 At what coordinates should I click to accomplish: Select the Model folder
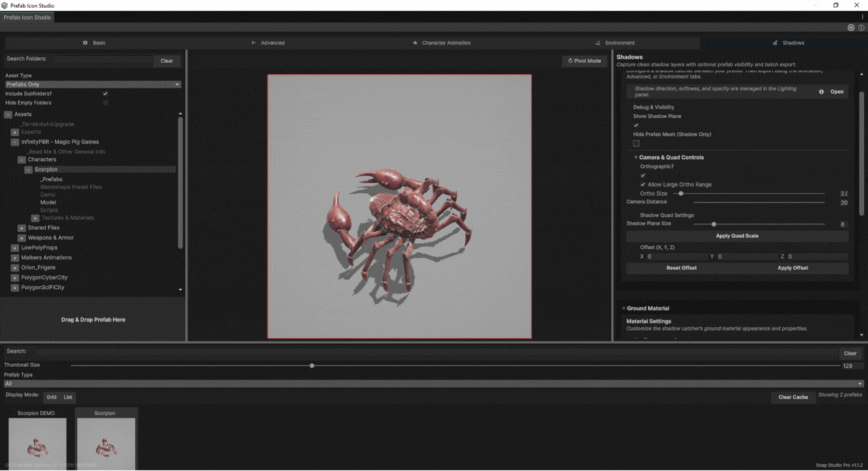pyautogui.click(x=48, y=202)
